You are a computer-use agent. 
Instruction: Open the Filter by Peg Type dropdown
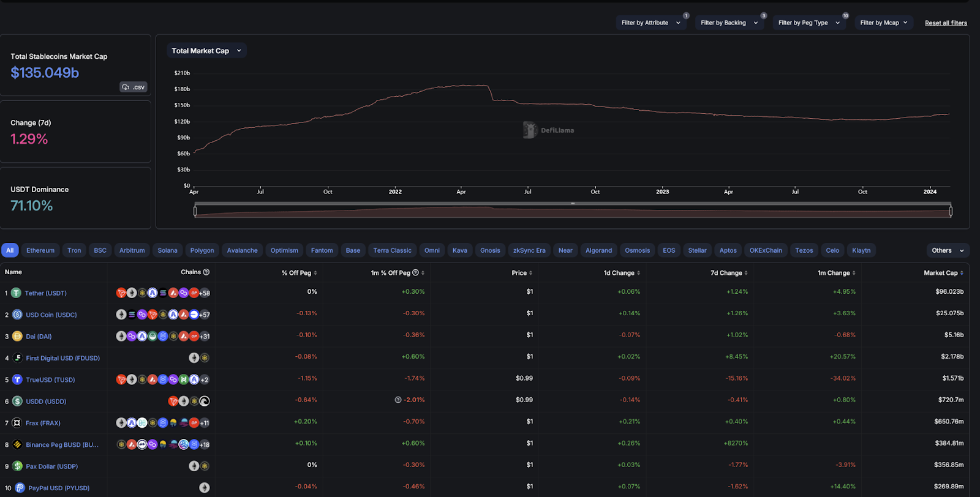click(x=809, y=23)
